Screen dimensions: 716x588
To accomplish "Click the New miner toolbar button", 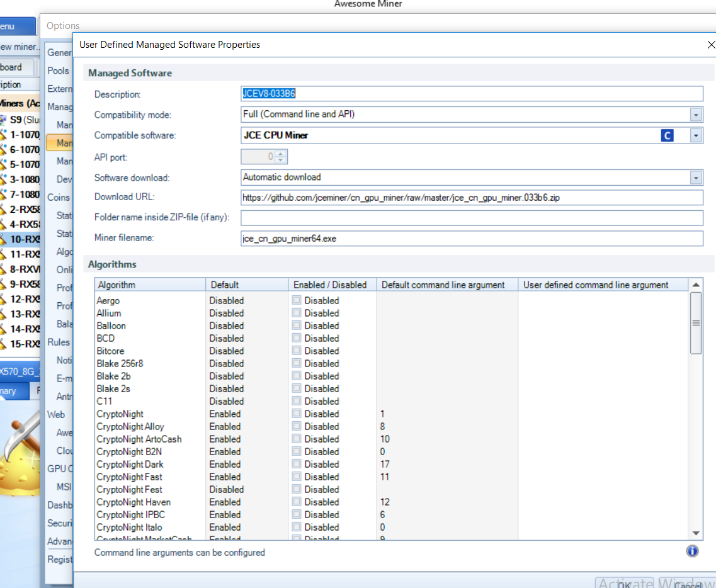I will [x=20, y=47].
